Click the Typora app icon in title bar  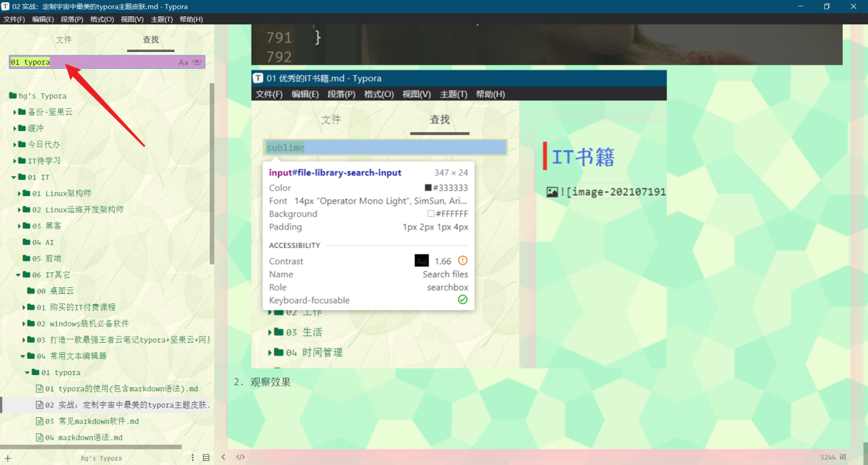(x=6, y=6)
